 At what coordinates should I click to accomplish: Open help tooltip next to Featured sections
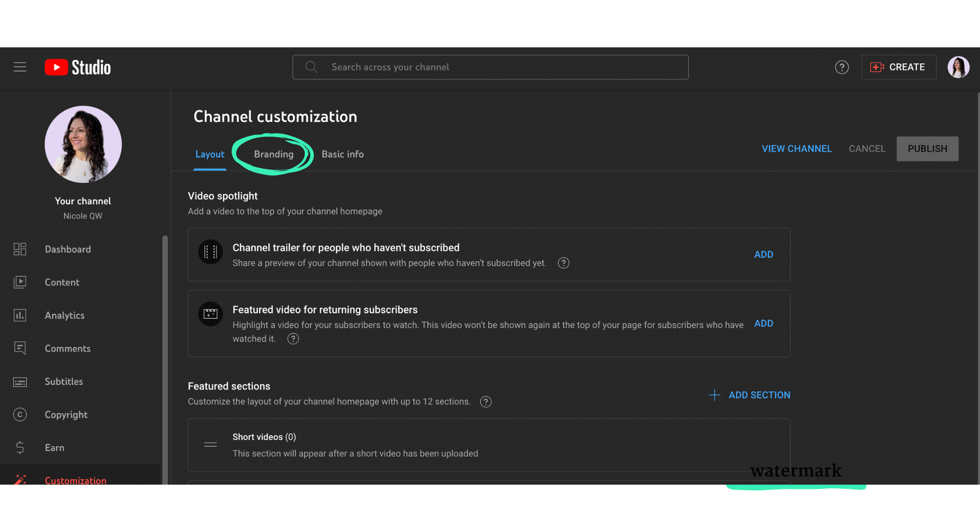tap(486, 402)
